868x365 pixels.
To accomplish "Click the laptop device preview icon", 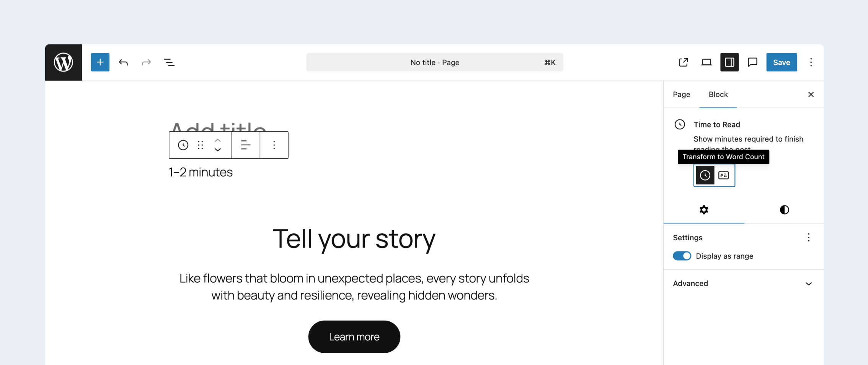I will (x=706, y=62).
